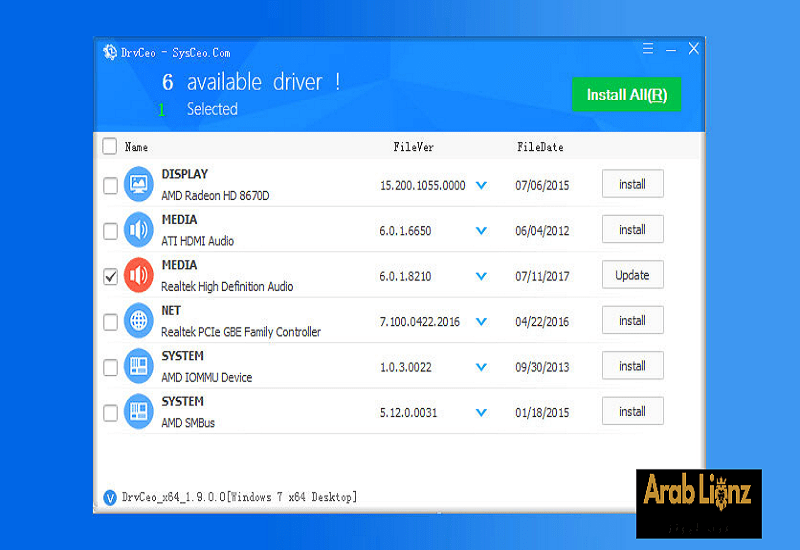Click the '6 available driver !' heading
800x550 pixels.
[251, 82]
